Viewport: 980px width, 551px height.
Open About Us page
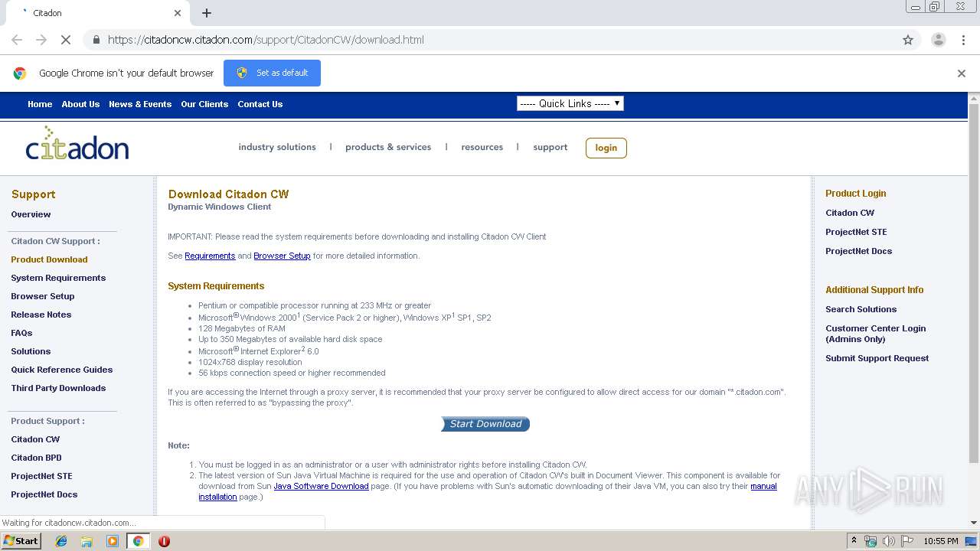point(80,104)
